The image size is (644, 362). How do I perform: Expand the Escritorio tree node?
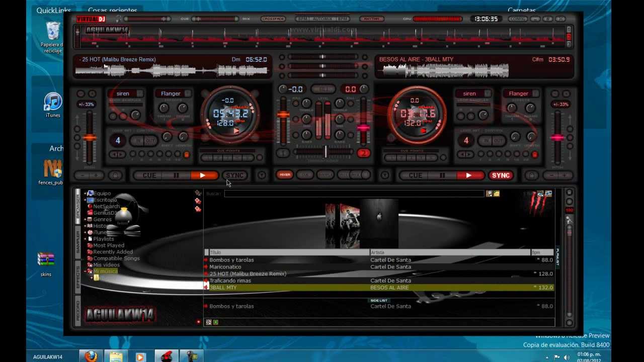85,200
